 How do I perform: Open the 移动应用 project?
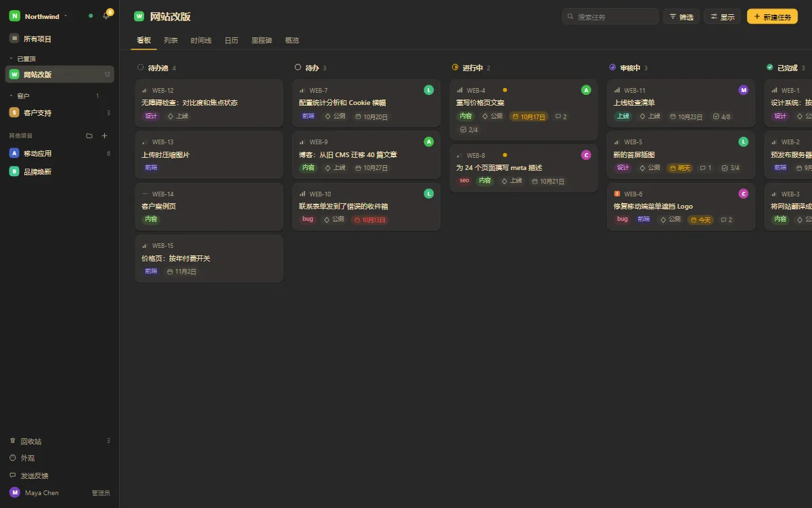coord(60,153)
